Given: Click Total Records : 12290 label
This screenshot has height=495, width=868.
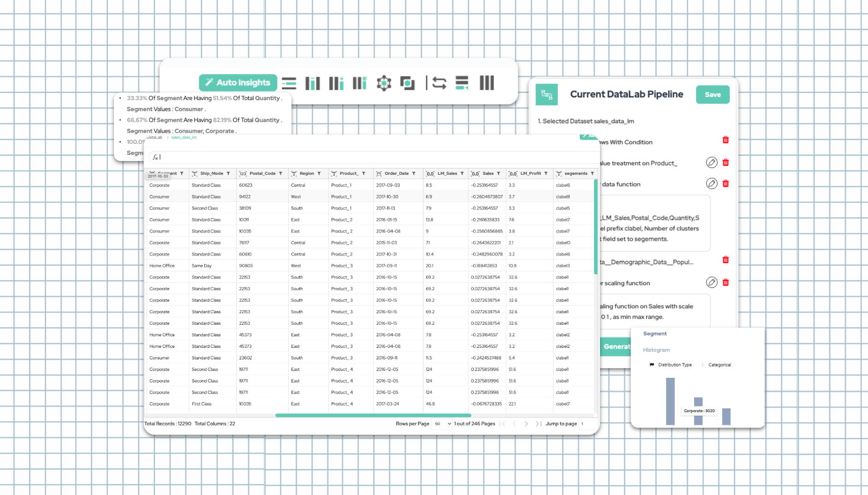Looking at the screenshot, I should click(168, 423).
